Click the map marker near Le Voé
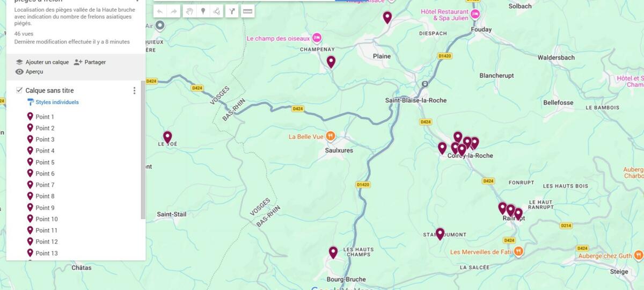 click(167, 137)
